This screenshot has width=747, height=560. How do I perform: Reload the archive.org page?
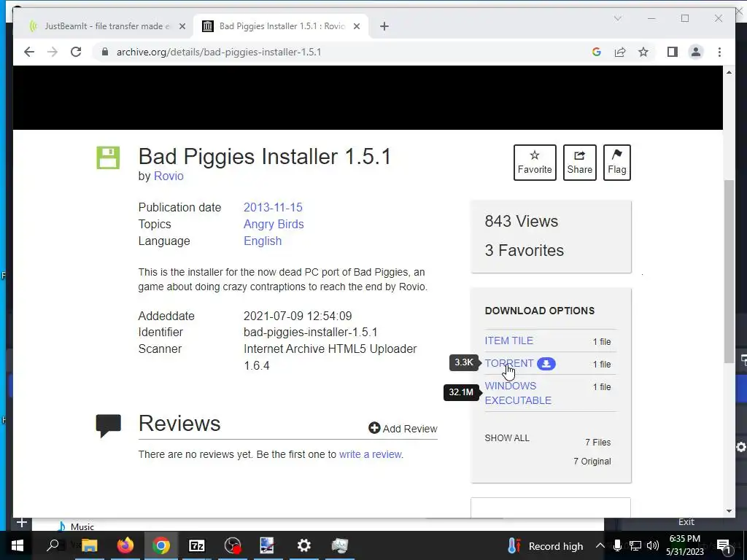(76, 52)
